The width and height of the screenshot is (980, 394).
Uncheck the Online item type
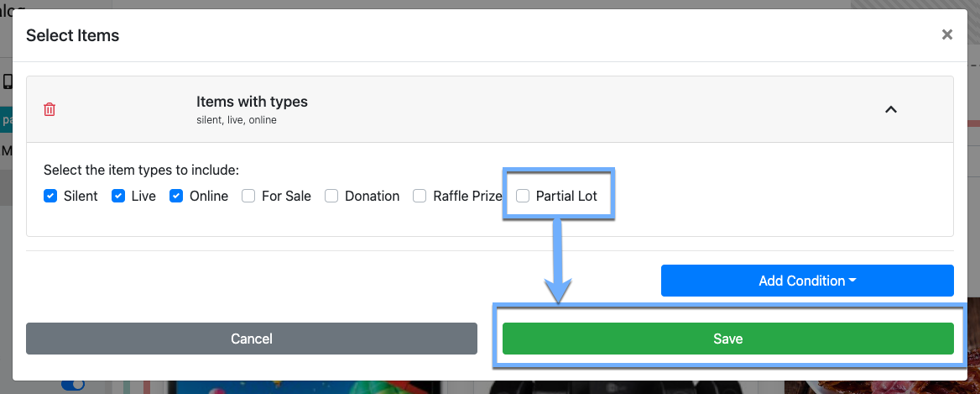coord(176,196)
